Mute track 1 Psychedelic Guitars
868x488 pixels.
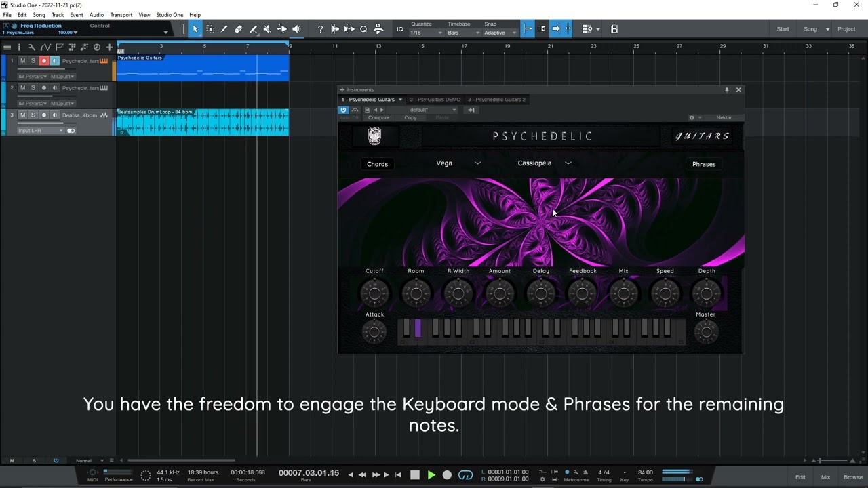22,61
